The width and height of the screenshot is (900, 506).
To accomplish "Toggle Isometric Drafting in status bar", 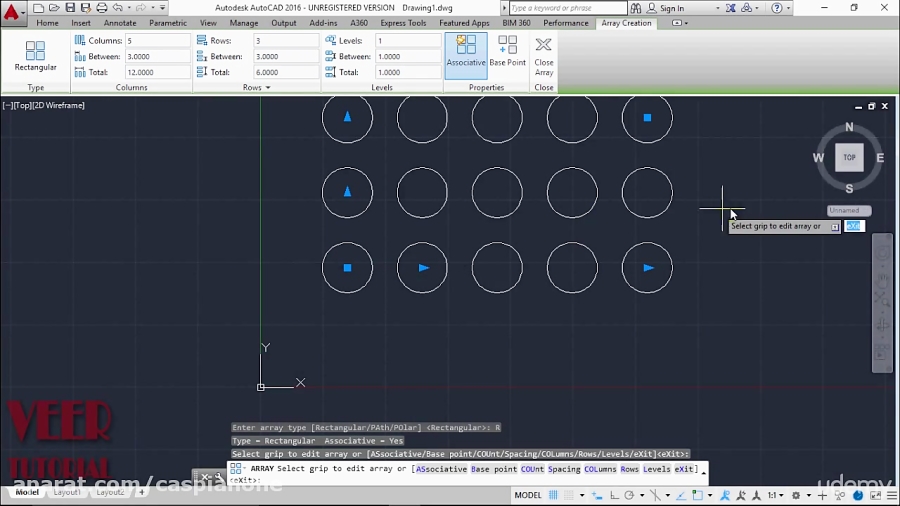I will click(x=655, y=495).
